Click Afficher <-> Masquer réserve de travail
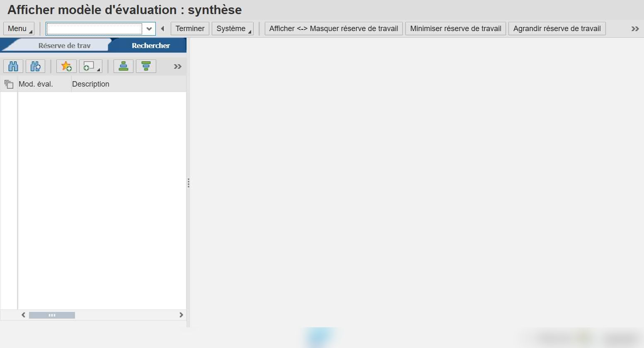644x348 pixels. coord(334,29)
